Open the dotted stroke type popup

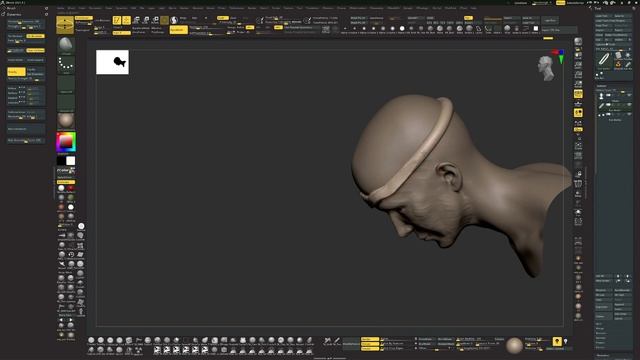[65, 64]
